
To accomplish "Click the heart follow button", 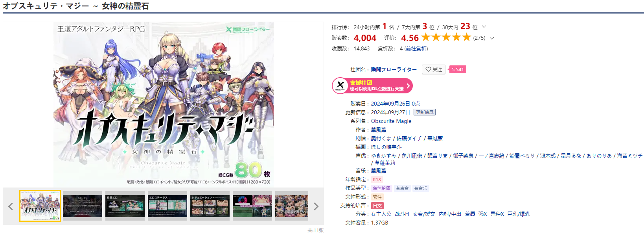I will (x=434, y=69).
